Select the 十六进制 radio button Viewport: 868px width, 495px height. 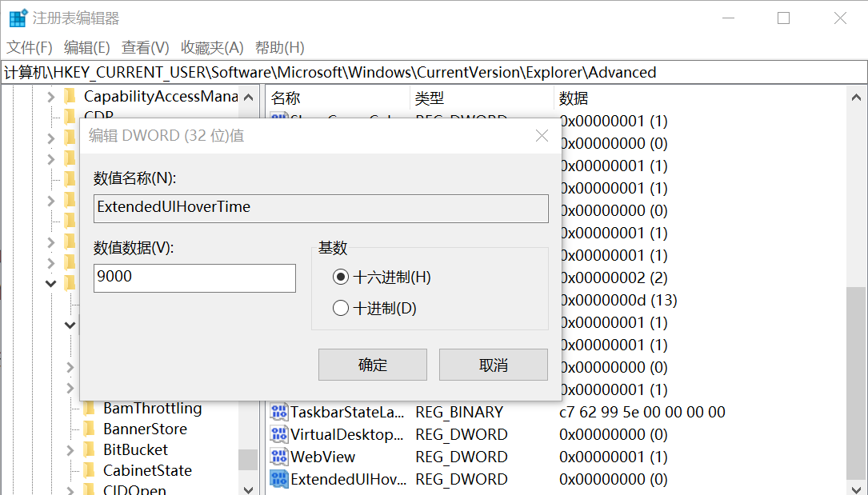coord(342,277)
